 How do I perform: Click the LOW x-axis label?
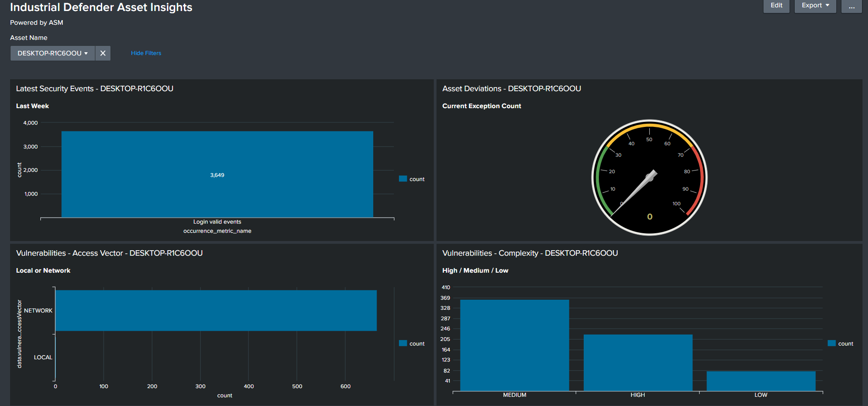(761, 395)
